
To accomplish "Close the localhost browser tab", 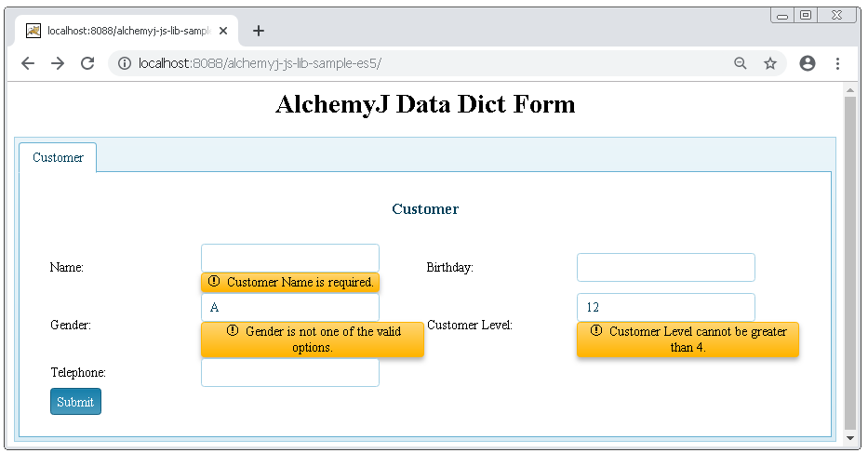I will coord(223,31).
